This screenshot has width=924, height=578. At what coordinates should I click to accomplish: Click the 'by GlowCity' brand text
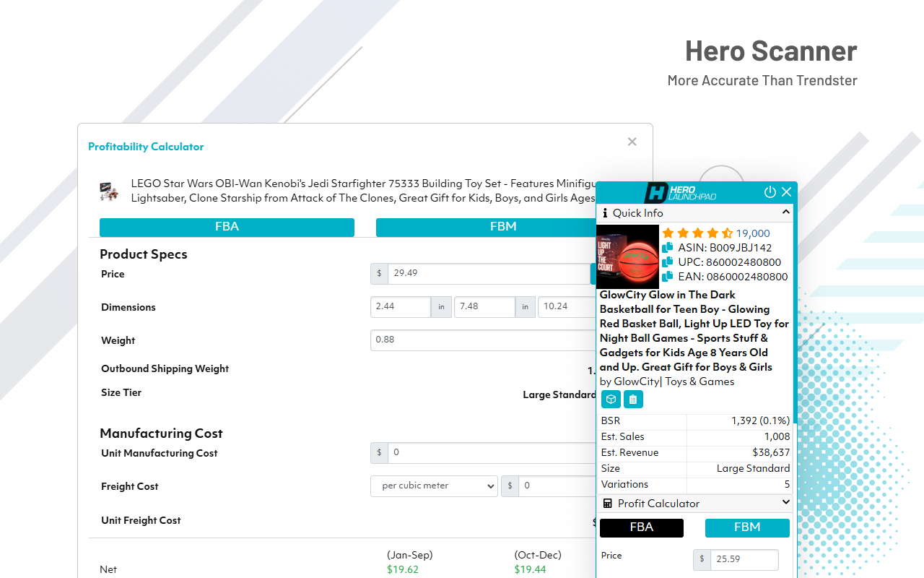[629, 381]
